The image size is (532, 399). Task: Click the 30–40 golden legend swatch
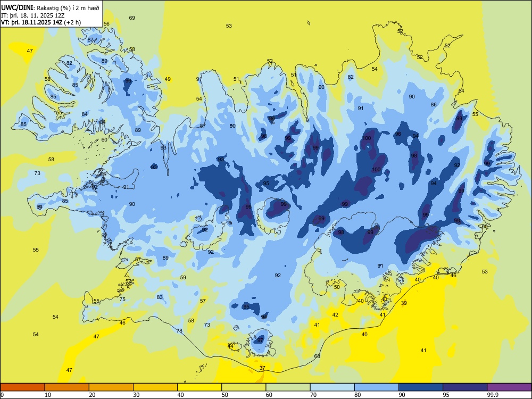point(155,387)
